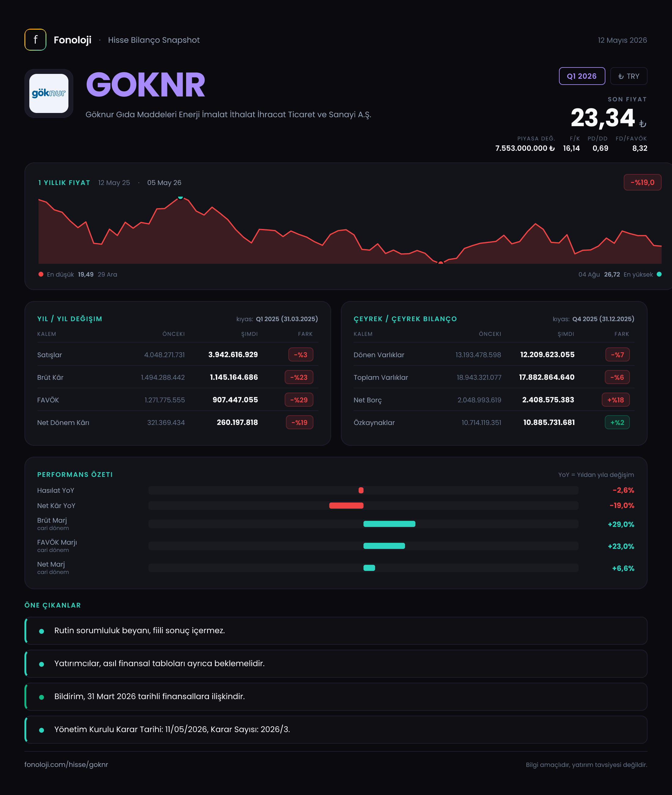Screen dimensions: 672x795
Task: Click the highest price 26,72 text
Action: point(612,274)
